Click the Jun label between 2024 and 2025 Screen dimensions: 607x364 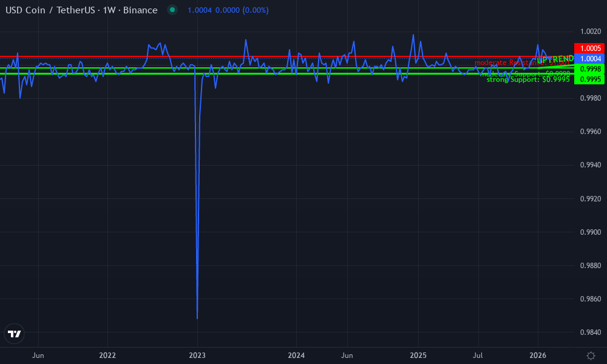[347, 356]
